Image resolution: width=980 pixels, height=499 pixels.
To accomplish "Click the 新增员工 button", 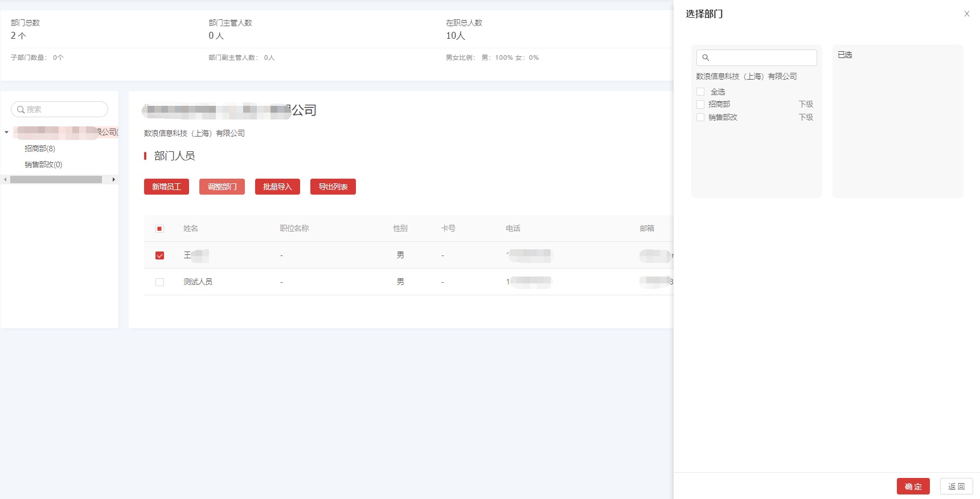I will point(166,187).
